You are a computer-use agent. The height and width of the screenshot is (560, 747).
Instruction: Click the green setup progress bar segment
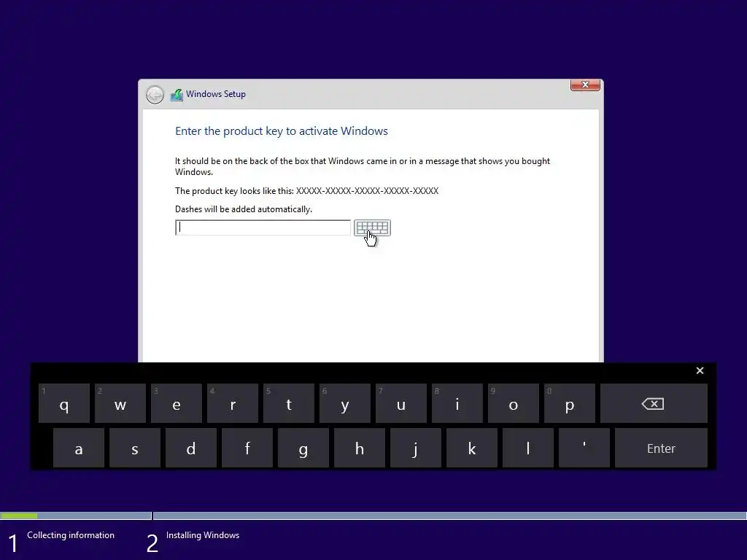tap(19, 516)
